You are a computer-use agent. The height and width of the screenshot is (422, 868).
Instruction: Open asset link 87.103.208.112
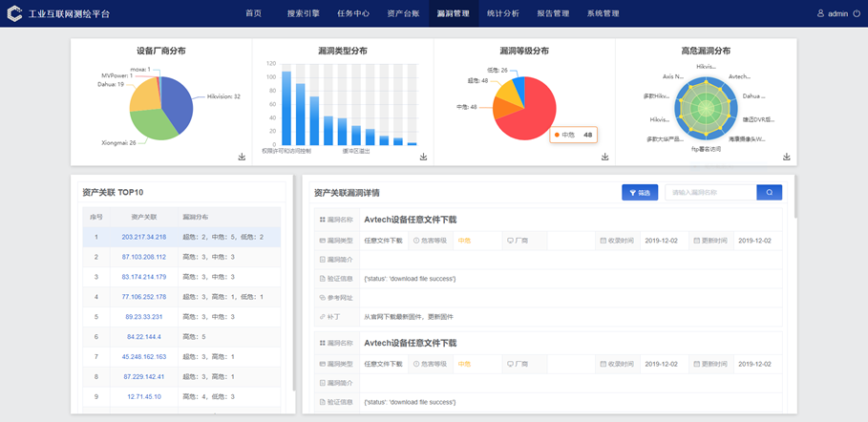(x=144, y=257)
